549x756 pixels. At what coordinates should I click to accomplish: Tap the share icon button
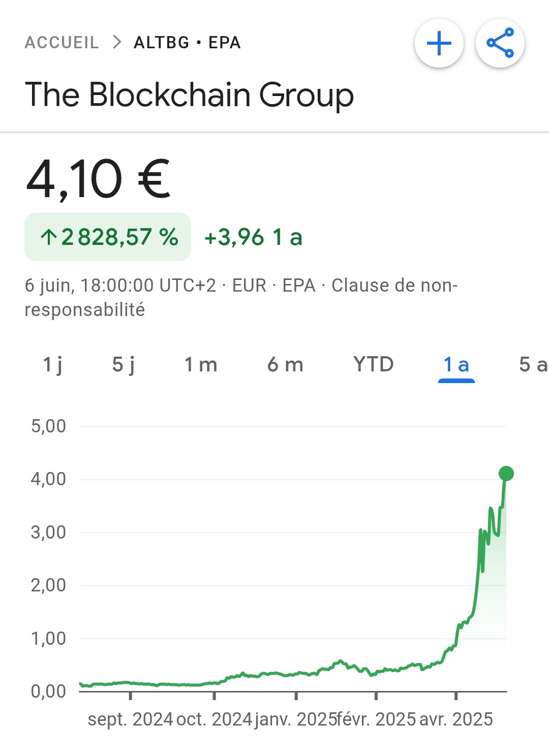[x=500, y=43]
